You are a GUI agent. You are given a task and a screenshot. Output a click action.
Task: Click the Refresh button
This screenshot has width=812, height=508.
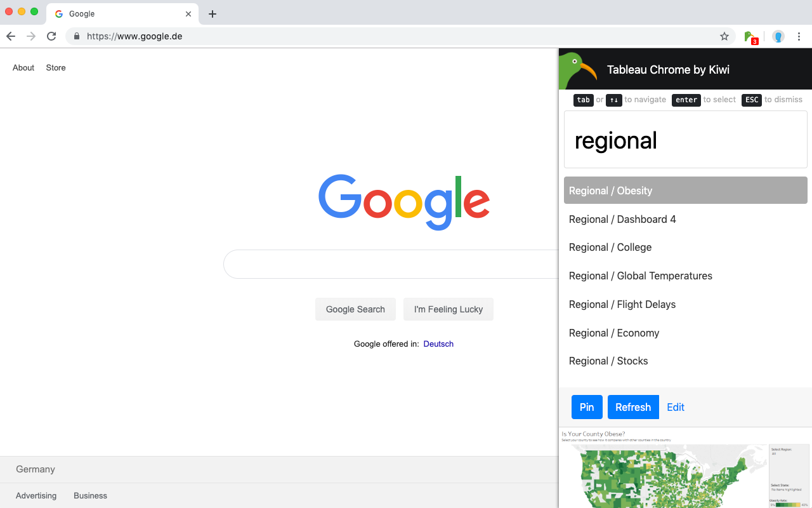633,407
